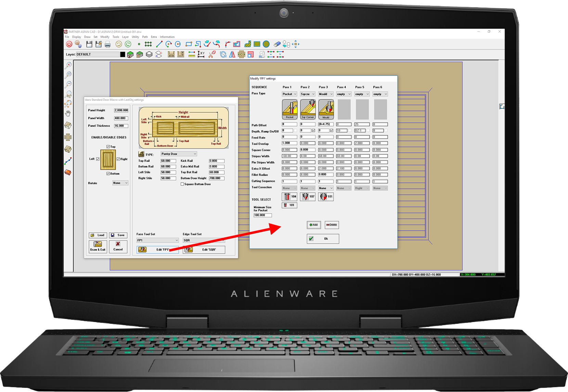Toggle Pass 1 ramp checkbox

[295, 131]
